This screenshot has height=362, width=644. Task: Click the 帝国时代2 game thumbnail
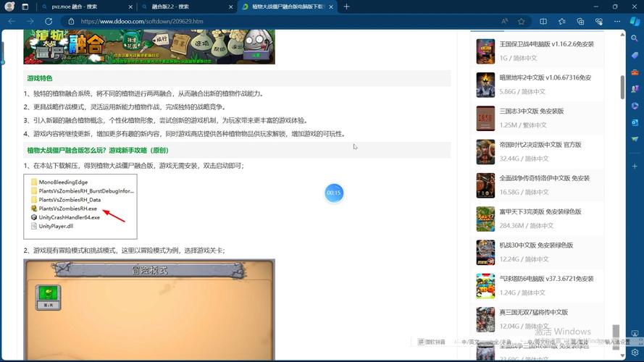click(x=485, y=152)
